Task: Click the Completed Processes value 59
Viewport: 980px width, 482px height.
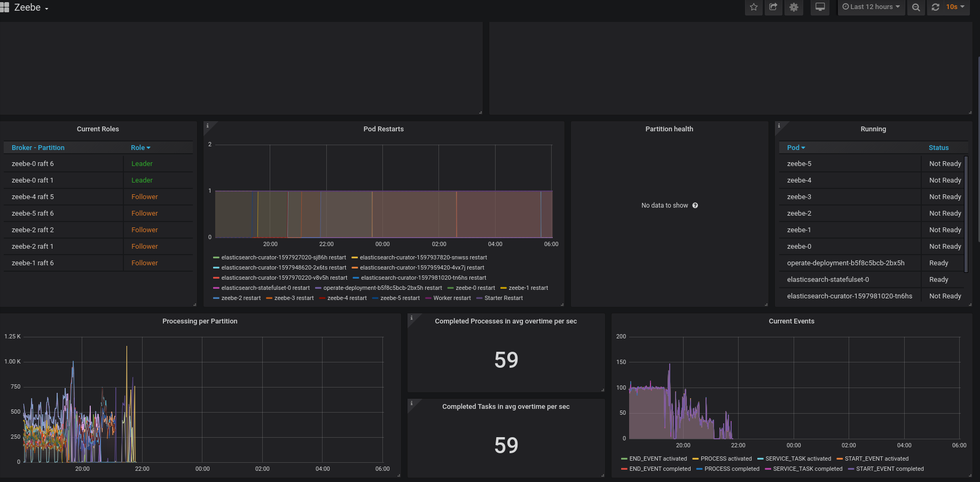Action: [506, 360]
